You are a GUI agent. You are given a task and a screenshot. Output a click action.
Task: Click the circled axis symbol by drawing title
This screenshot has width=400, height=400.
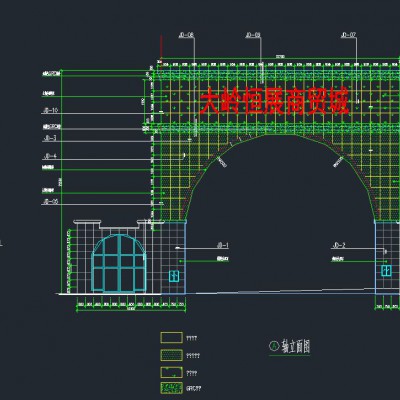pyautogui.click(x=274, y=346)
